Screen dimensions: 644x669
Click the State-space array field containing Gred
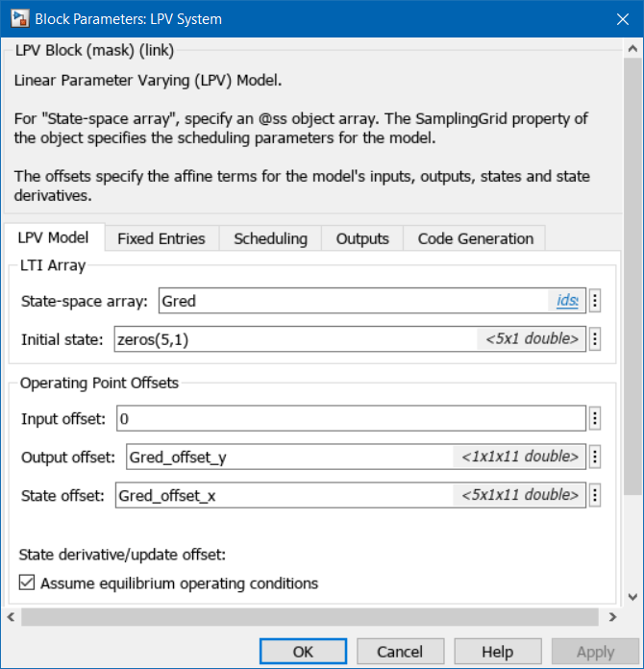(351, 301)
